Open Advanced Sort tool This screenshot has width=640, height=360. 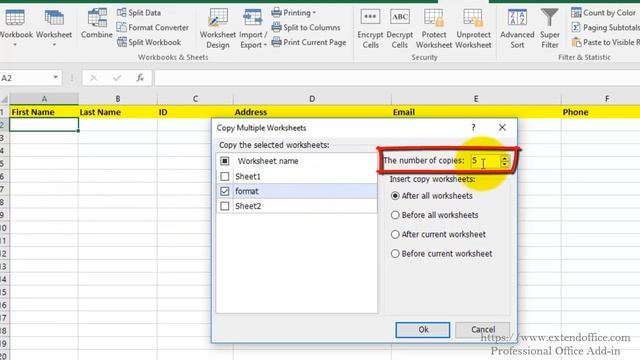click(x=517, y=29)
